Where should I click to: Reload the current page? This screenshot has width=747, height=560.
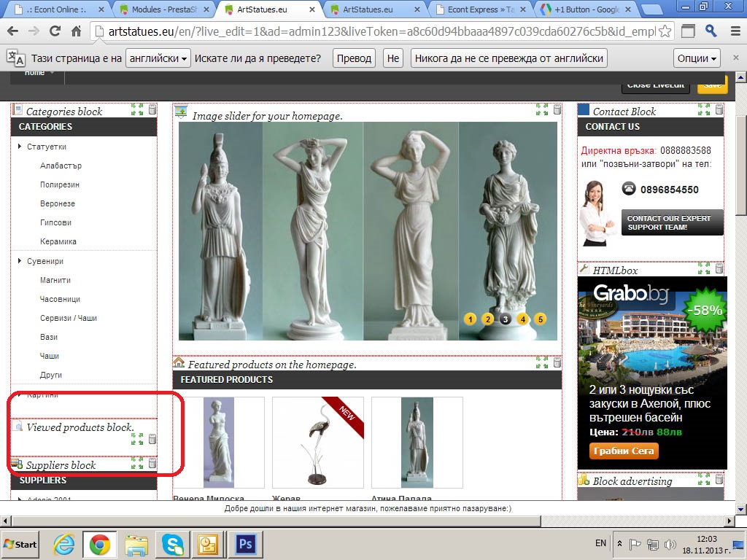[55, 31]
